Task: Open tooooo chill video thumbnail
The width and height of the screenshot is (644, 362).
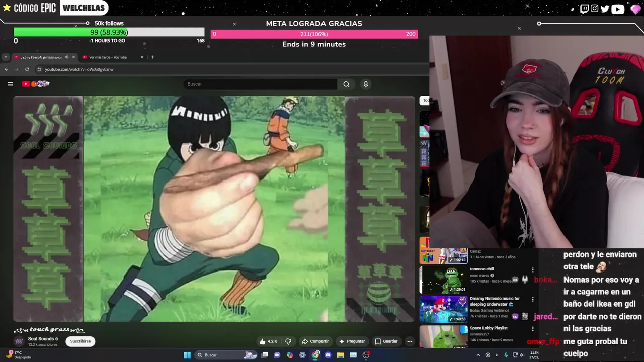Action: (444, 280)
